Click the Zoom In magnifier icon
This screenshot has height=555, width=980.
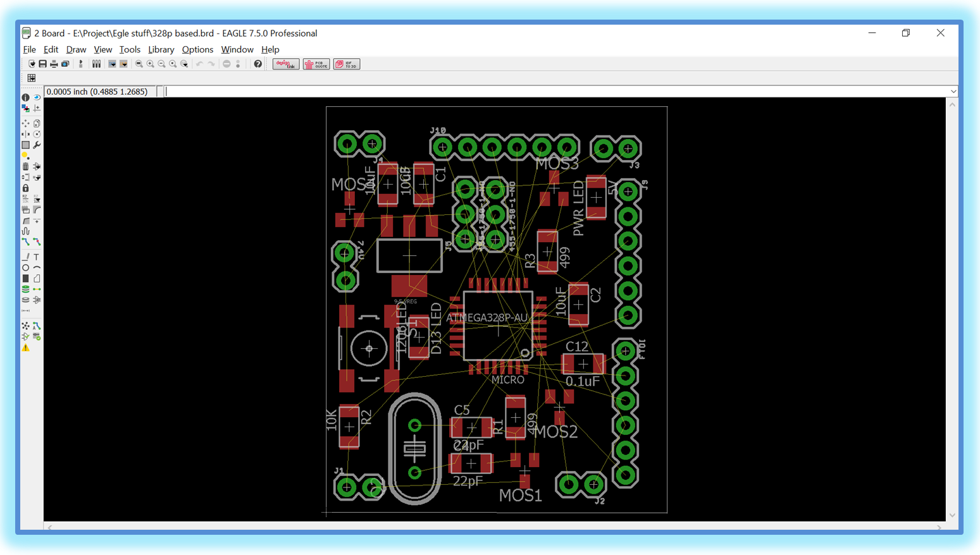coord(151,64)
